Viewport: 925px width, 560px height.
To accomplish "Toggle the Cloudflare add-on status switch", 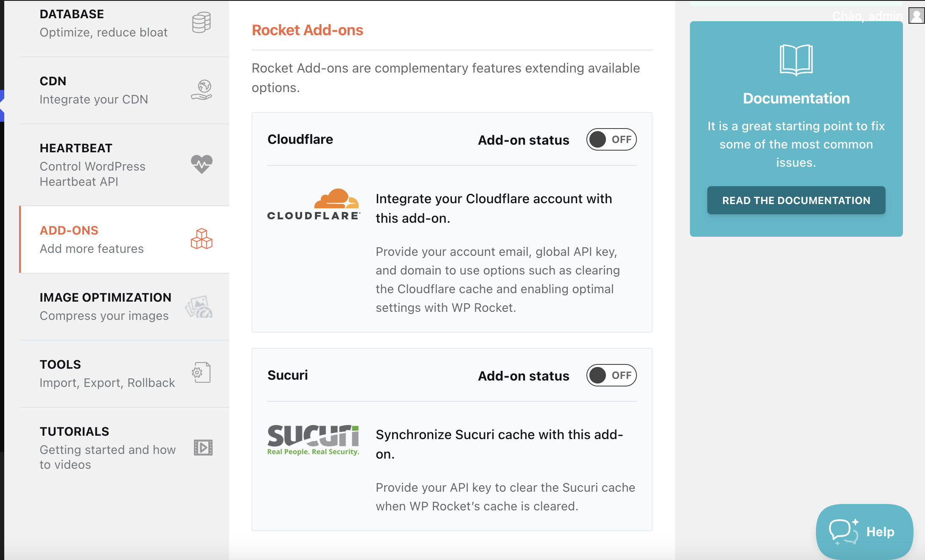I will (x=611, y=140).
